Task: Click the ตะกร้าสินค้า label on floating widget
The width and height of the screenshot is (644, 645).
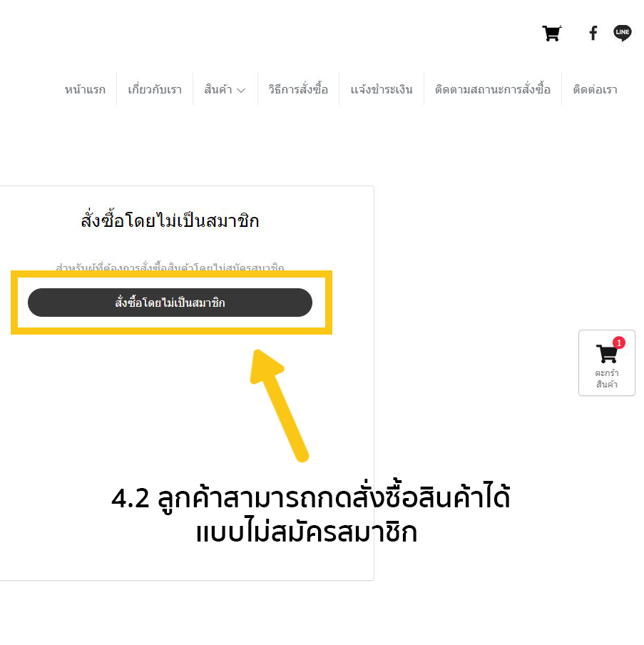Action: click(x=607, y=378)
